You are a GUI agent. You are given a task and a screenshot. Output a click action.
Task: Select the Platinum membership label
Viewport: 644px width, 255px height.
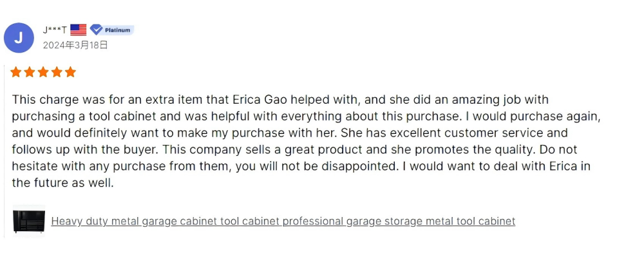pyautogui.click(x=117, y=30)
